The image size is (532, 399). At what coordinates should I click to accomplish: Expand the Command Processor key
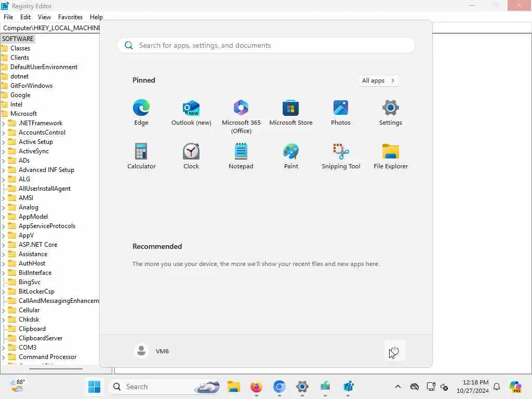coord(4,357)
